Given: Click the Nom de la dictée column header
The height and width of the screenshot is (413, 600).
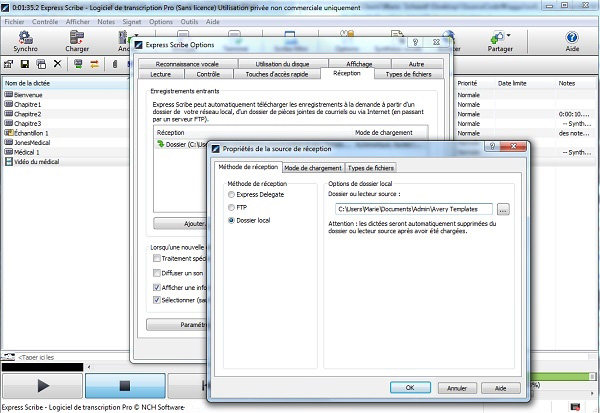Looking at the screenshot, I should (65, 83).
